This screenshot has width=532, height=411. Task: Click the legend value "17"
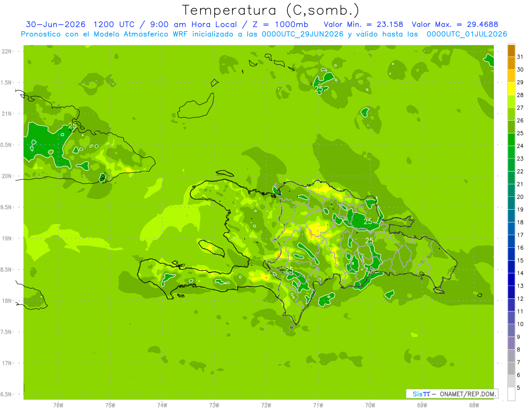(520, 235)
